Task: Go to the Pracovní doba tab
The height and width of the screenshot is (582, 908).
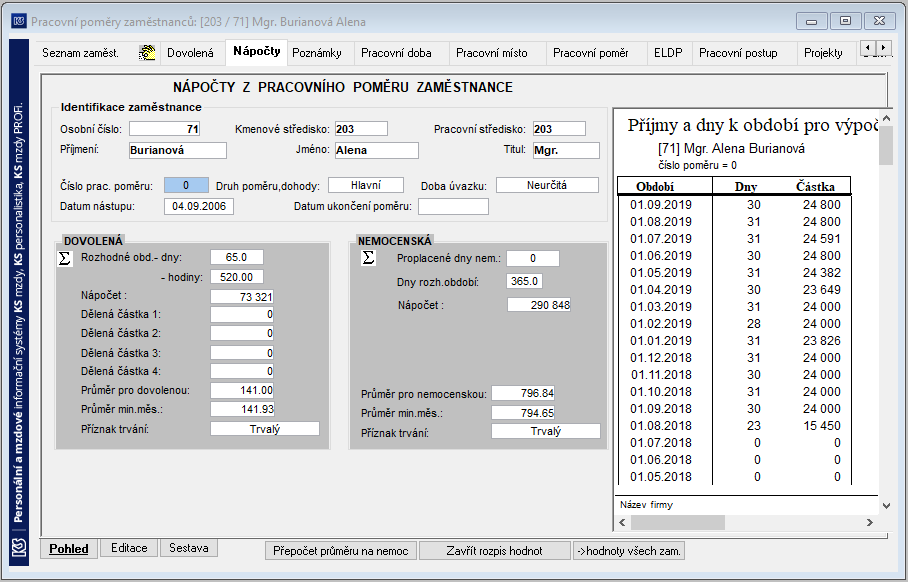Action: pos(396,53)
